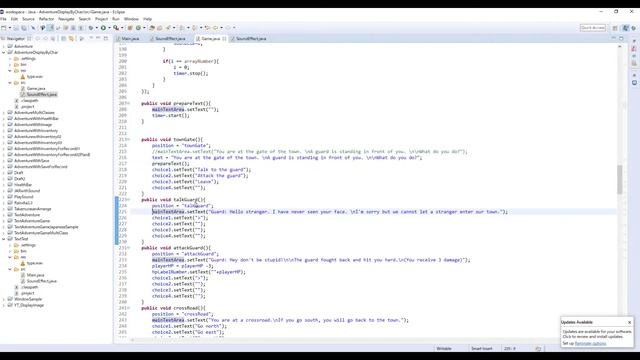This screenshot has width=640, height=360.
Task: Expand the AdventureWithImage project
Action: click(x=4, y=124)
